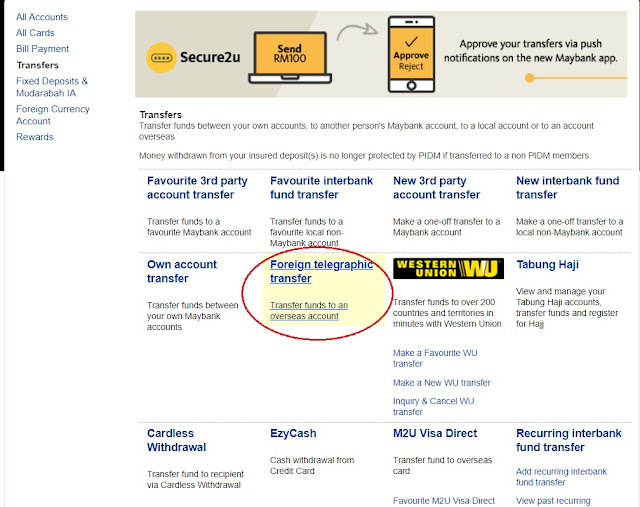Click 'Transfer funds to a favourite Maybank account' text
640x507 pixels.
coord(199,227)
